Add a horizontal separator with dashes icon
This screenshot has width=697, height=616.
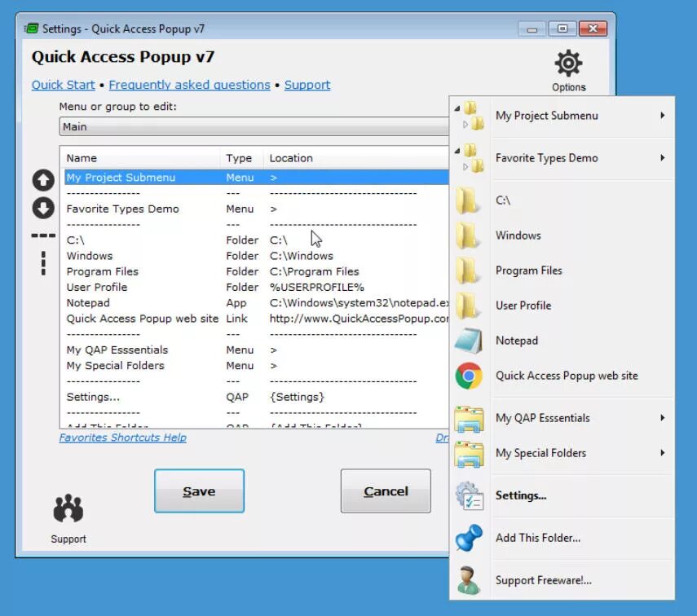43,235
